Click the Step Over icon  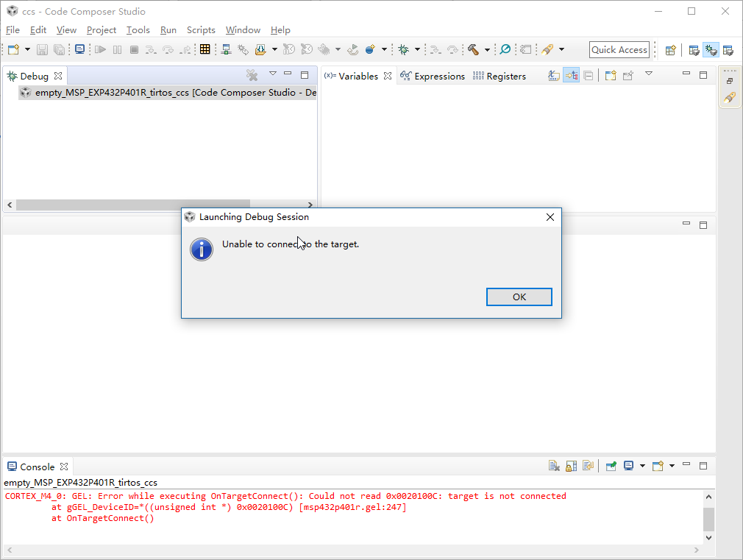[168, 49]
